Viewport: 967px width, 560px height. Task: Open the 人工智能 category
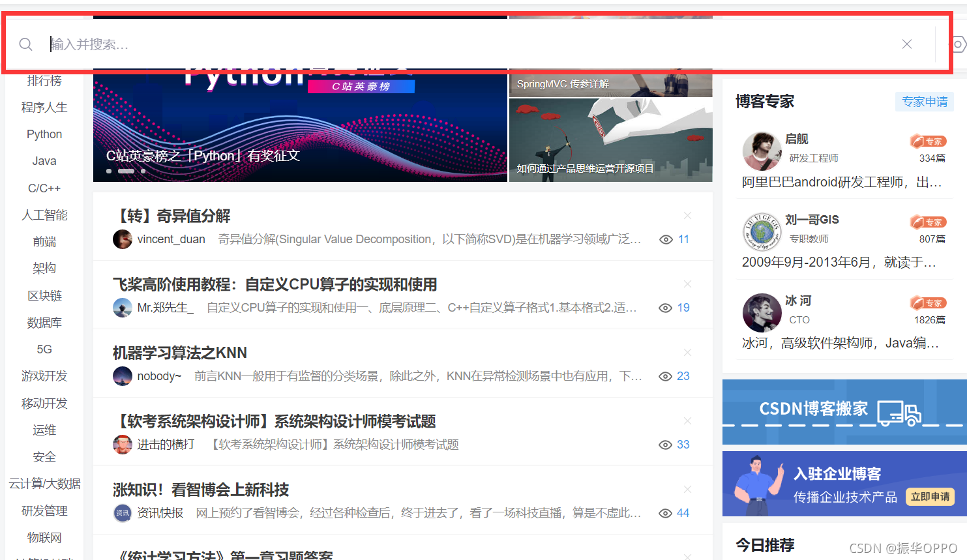[44, 215]
